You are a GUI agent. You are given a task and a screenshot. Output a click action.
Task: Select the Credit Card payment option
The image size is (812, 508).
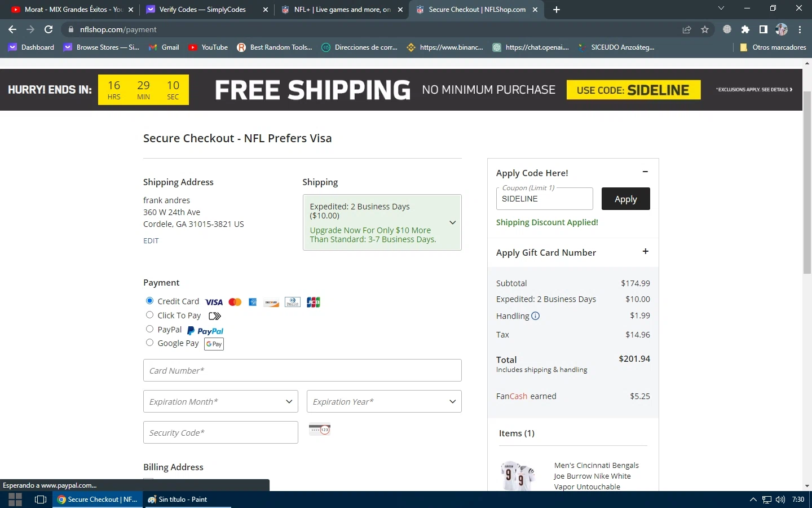coord(149,301)
